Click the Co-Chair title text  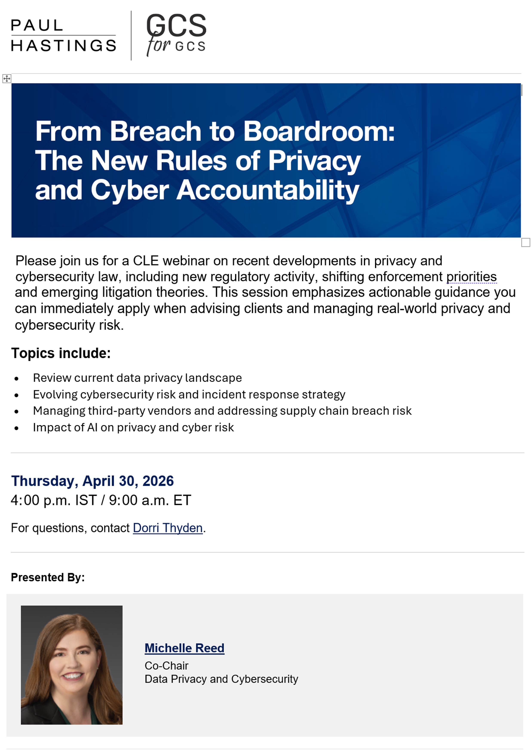coord(166,665)
